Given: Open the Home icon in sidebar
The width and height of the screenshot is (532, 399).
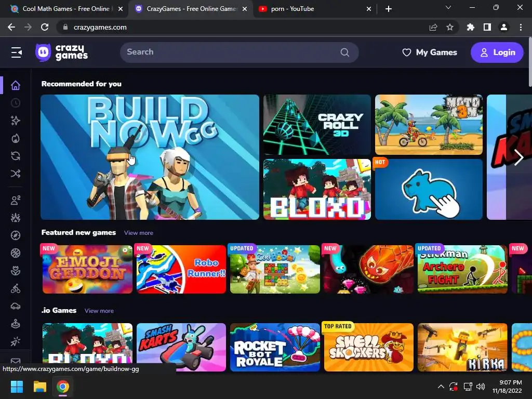Looking at the screenshot, I should tap(16, 85).
